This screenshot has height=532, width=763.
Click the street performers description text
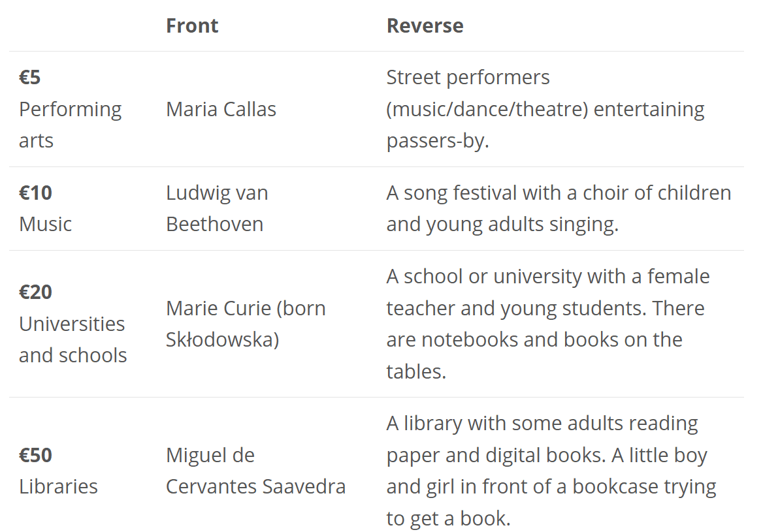pos(545,109)
